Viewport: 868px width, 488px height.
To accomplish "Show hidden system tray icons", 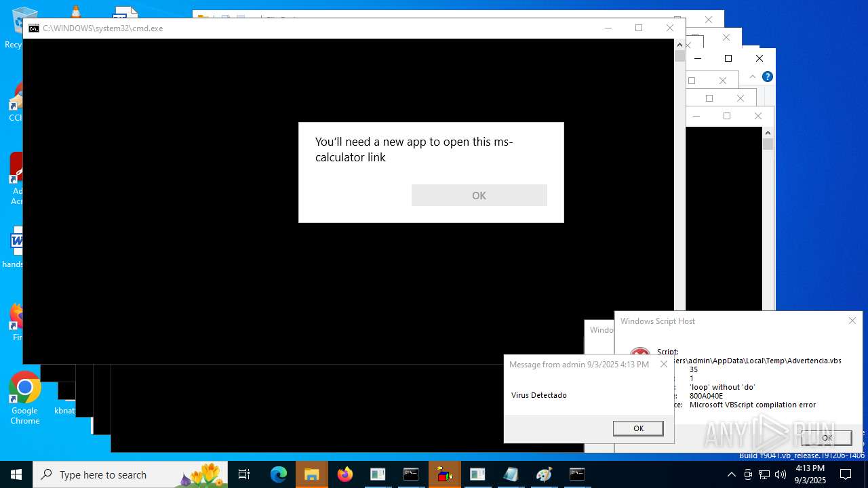I will [731, 474].
